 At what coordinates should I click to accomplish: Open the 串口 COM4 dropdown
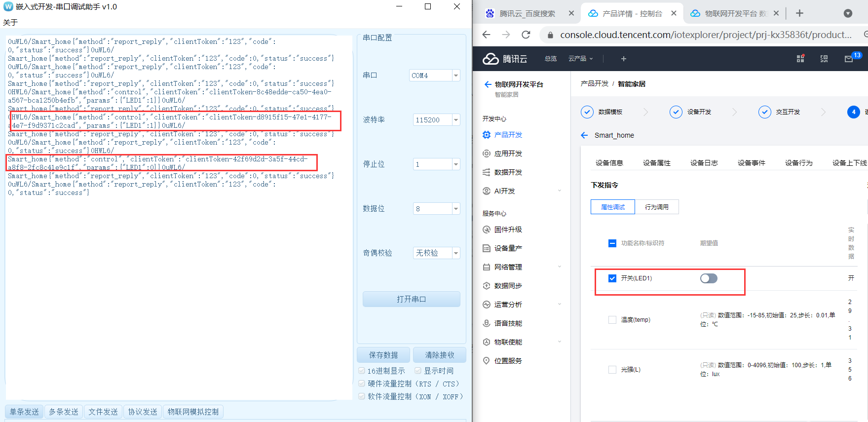[456, 76]
